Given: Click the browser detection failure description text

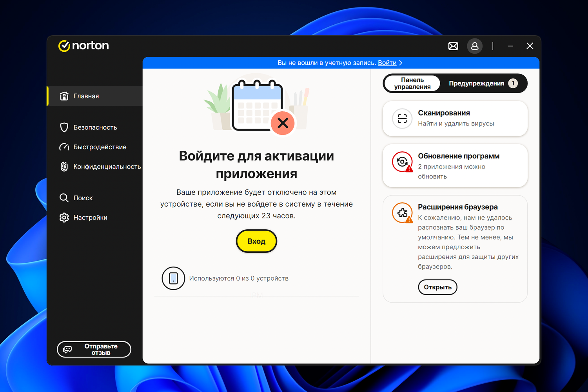Looking at the screenshot, I should pyautogui.click(x=468, y=242).
